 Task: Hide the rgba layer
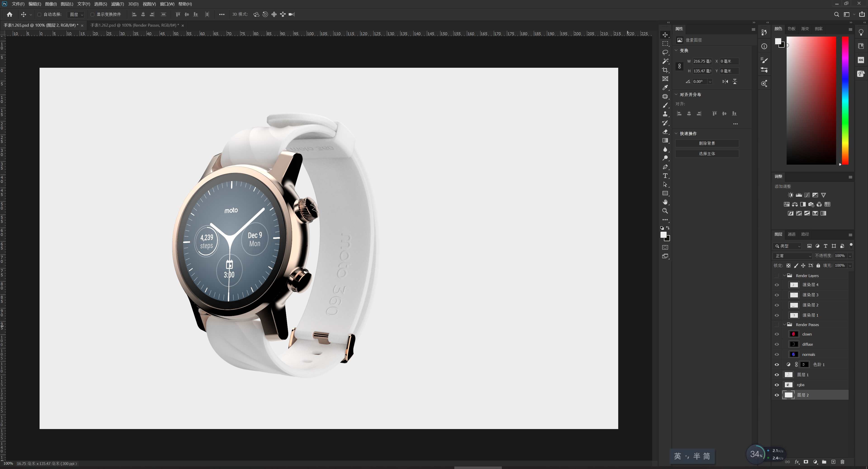(777, 385)
